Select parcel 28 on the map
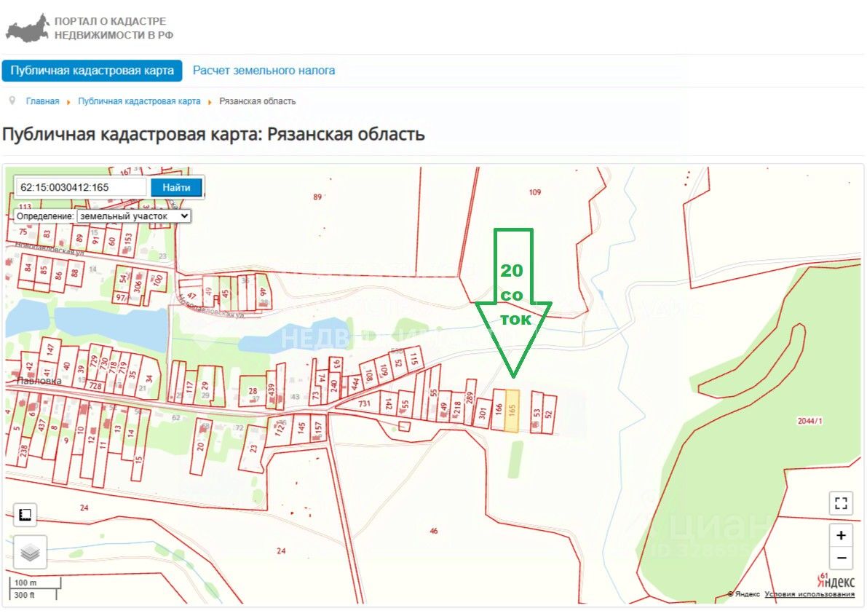 point(253,391)
